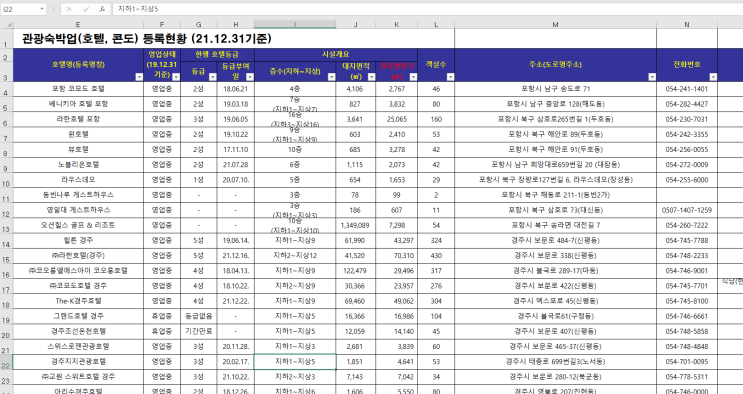Click phone cell 054-701-0095
This screenshot has height=394, width=743.
pos(687,362)
